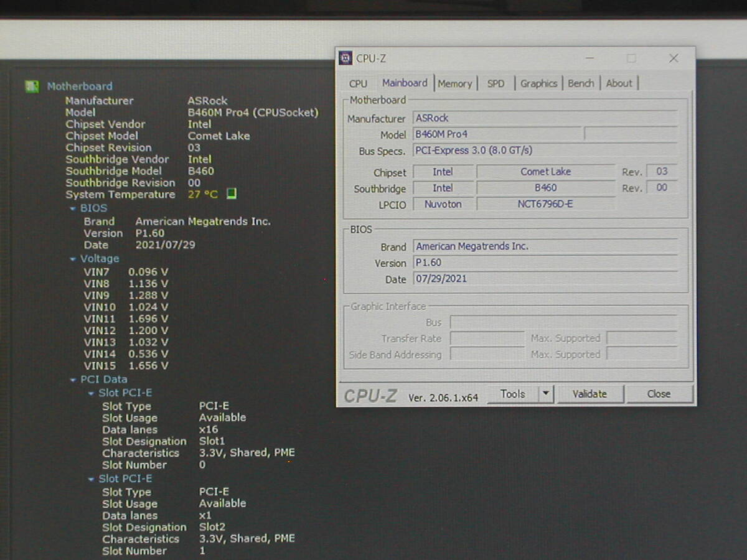Image resolution: width=747 pixels, height=560 pixels.
Task: Show the About tab
Action: click(x=619, y=83)
